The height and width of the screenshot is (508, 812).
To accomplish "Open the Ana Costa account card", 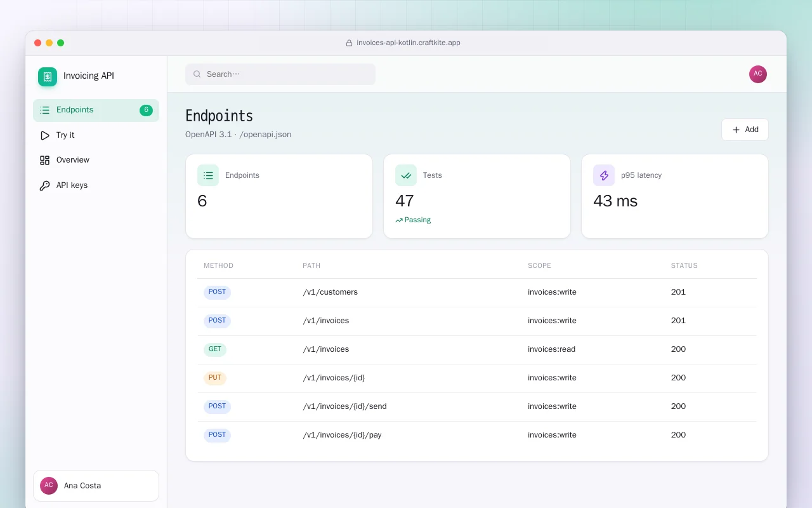I will 96,486.
